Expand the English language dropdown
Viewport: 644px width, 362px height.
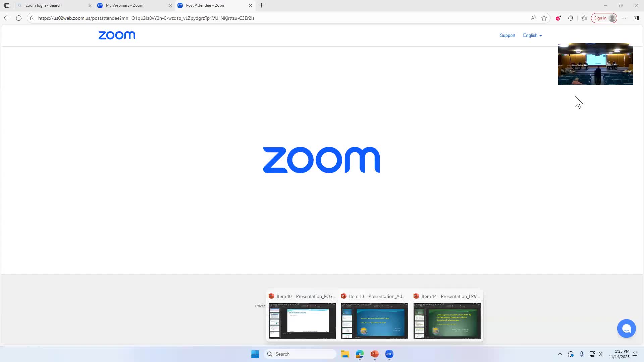coord(532,35)
